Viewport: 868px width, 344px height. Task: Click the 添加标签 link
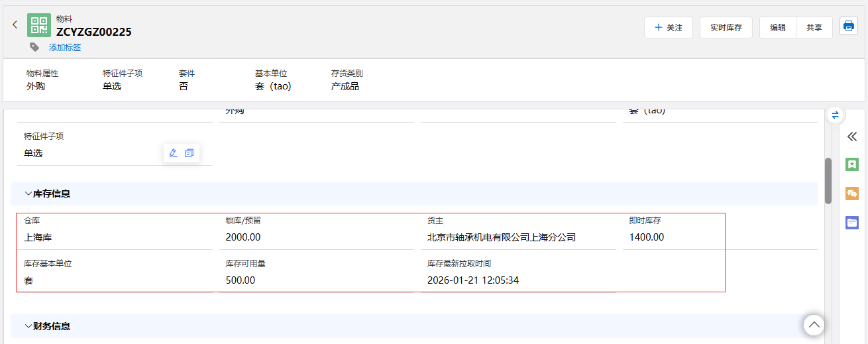click(65, 48)
